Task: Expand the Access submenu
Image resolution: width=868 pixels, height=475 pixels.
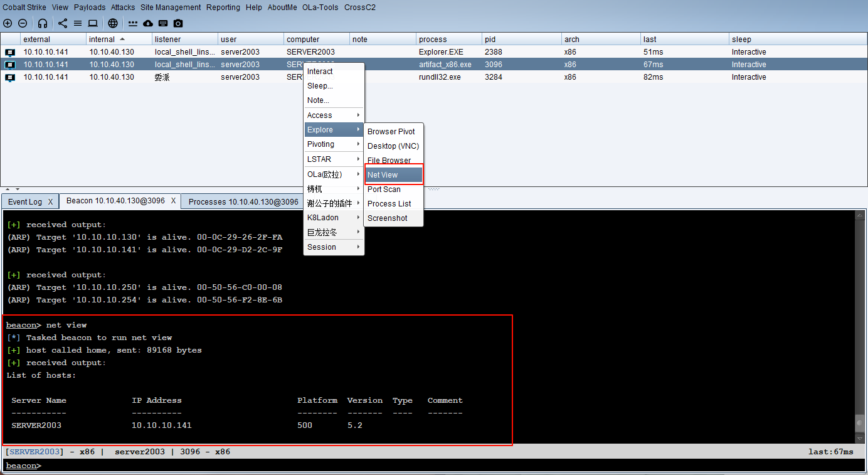Action: (x=334, y=115)
